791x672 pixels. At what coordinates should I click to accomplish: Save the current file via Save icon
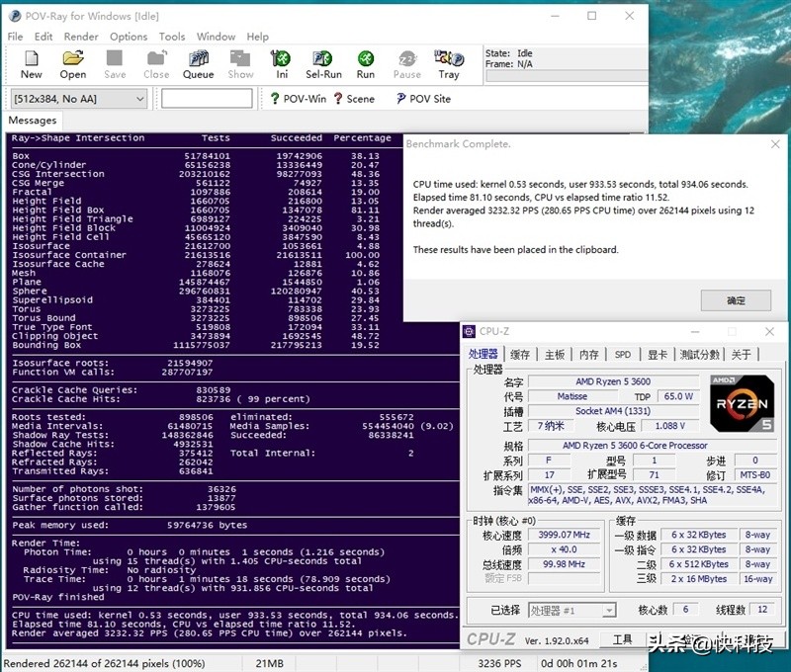click(x=115, y=62)
